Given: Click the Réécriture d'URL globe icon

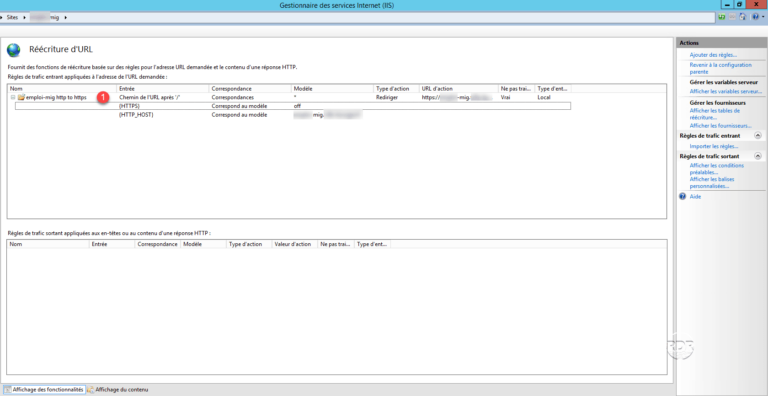Looking at the screenshot, I should pos(14,50).
